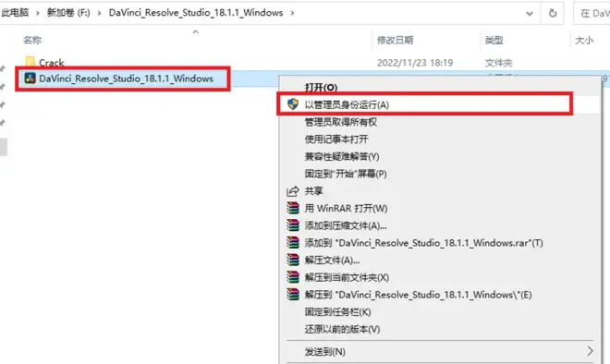
Task: Select 用 WinRAR 打开(W)
Action: pyautogui.click(x=346, y=209)
